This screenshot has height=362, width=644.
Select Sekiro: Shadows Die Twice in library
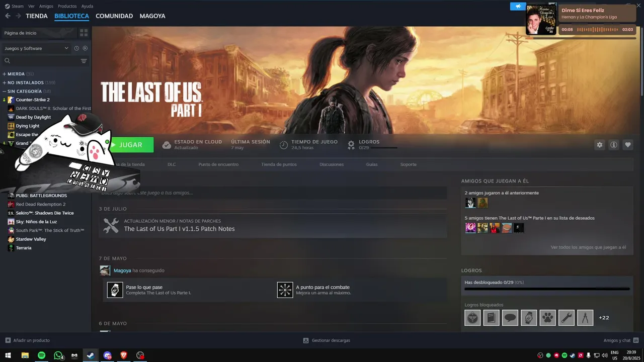click(45, 213)
